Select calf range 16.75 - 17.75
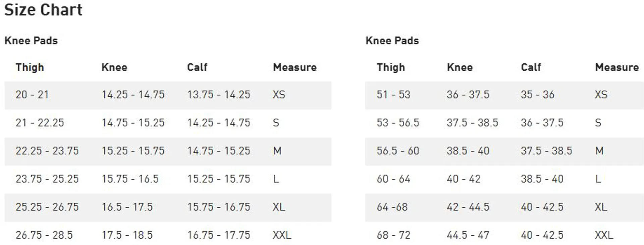The height and width of the screenshot is (245, 644). tap(219, 235)
